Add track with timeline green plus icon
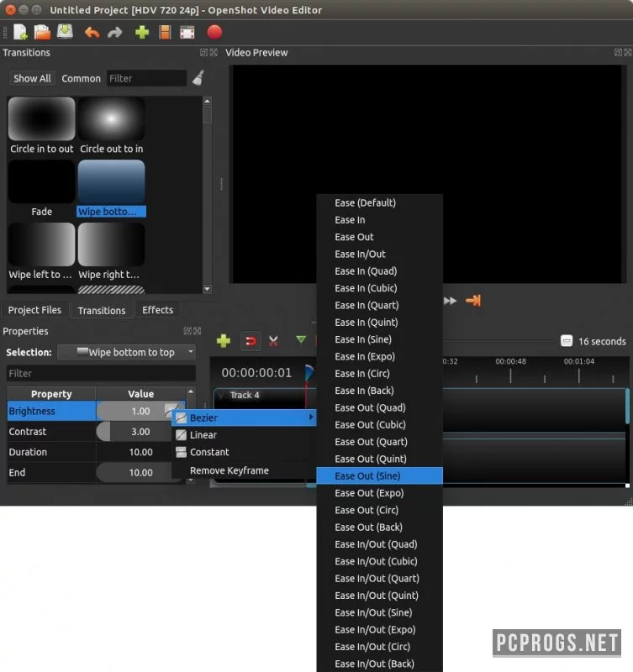 pos(224,341)
